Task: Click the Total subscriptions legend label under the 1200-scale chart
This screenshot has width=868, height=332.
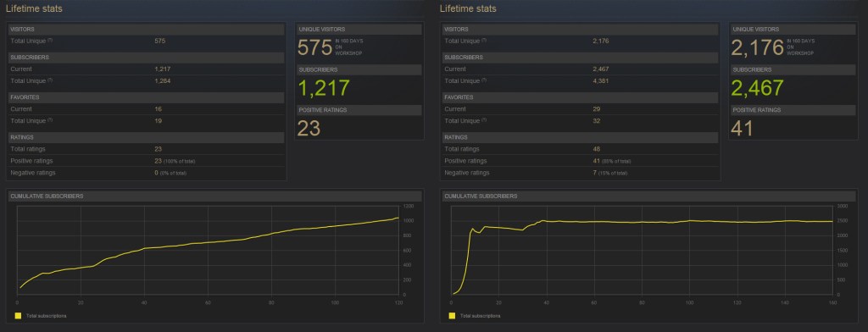Action: (47, 316)
